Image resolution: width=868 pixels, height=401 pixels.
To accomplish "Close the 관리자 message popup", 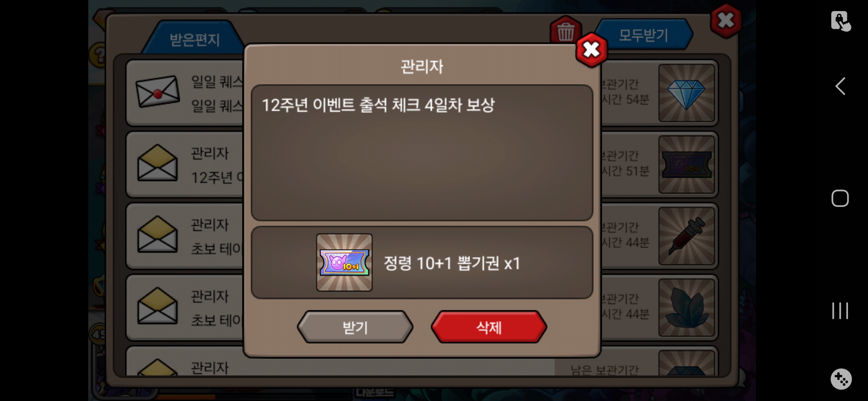I will pos(591,50).
